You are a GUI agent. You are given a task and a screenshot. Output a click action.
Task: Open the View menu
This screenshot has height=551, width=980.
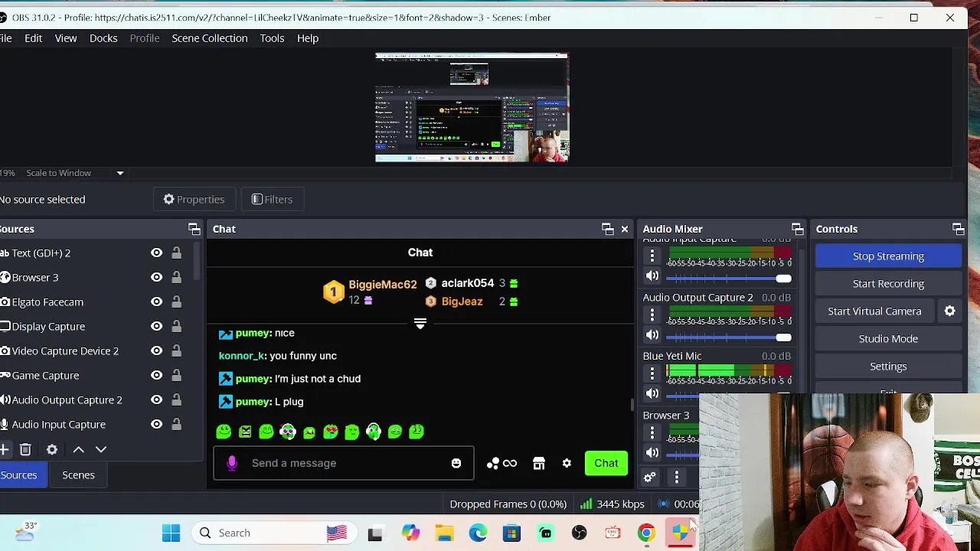pyautogui.click(x=66, y=38)
